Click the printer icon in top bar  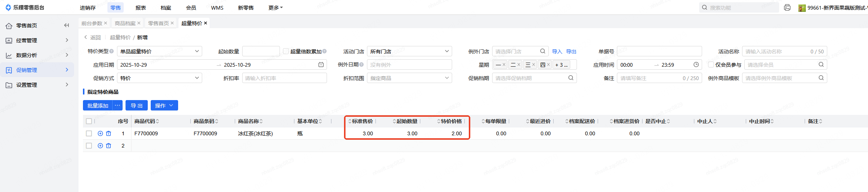tap(787, 7)
